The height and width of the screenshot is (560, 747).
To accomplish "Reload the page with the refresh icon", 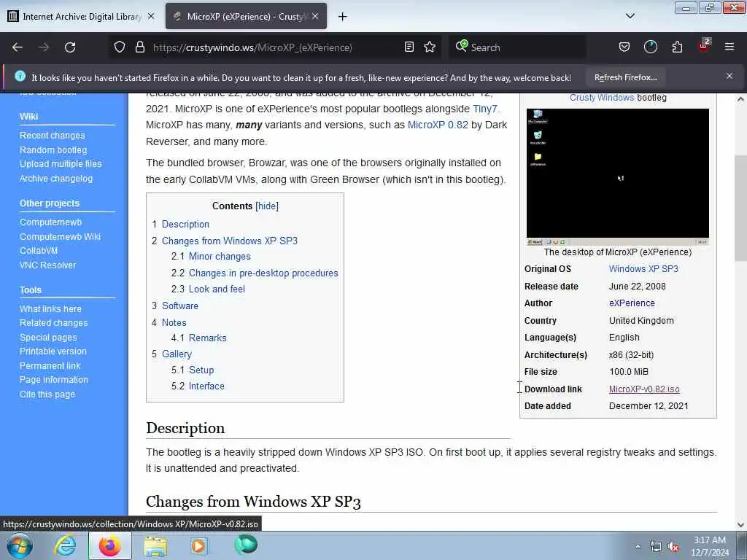I will pos(70,47).
